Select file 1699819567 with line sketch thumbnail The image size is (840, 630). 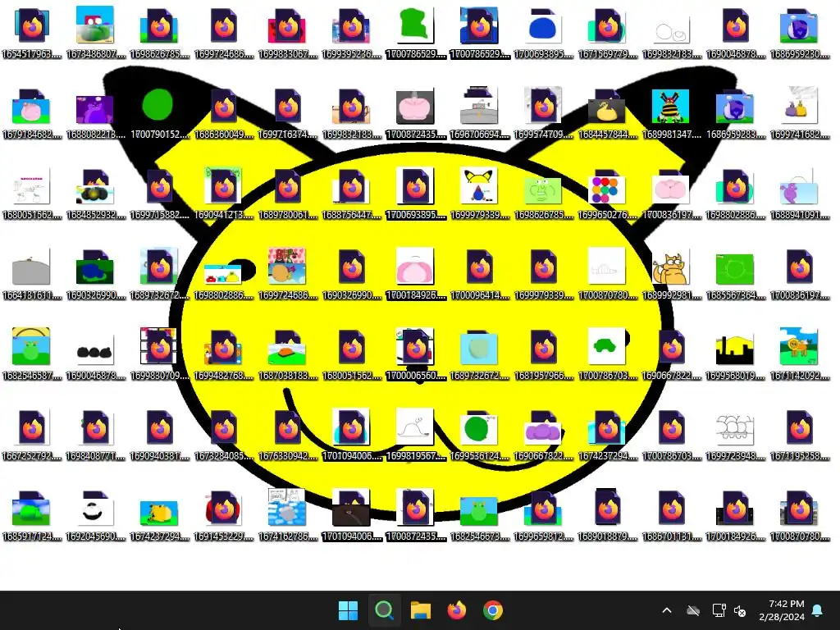pos(416,434)
